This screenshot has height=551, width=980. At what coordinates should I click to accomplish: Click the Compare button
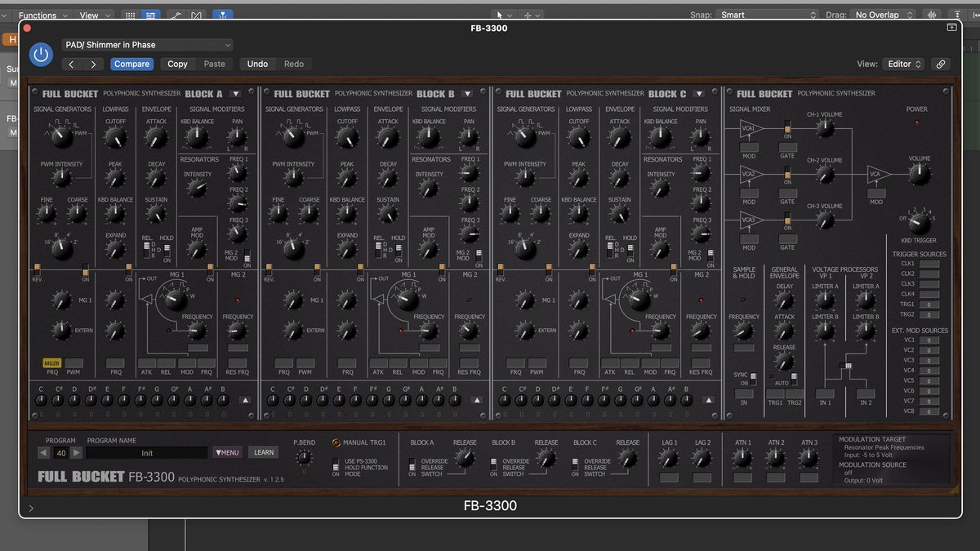(131, 64)
